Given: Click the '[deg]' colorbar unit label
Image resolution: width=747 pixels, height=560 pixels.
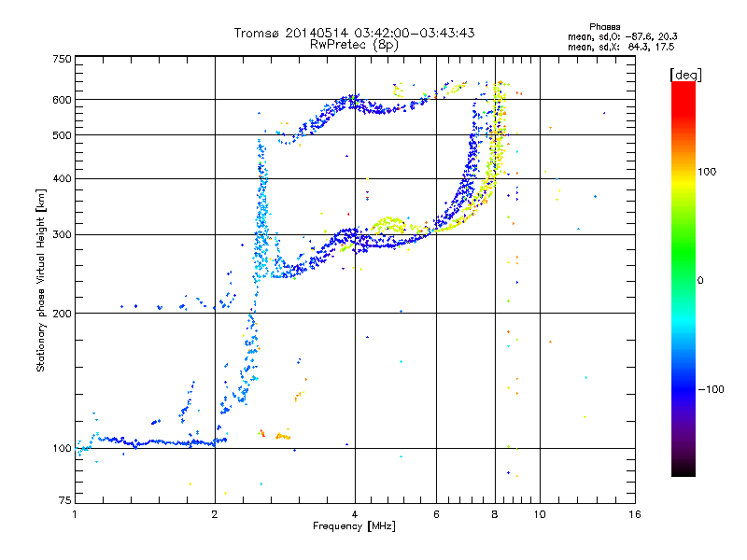Looking at the screenshot, I should [x=685, y=75].
